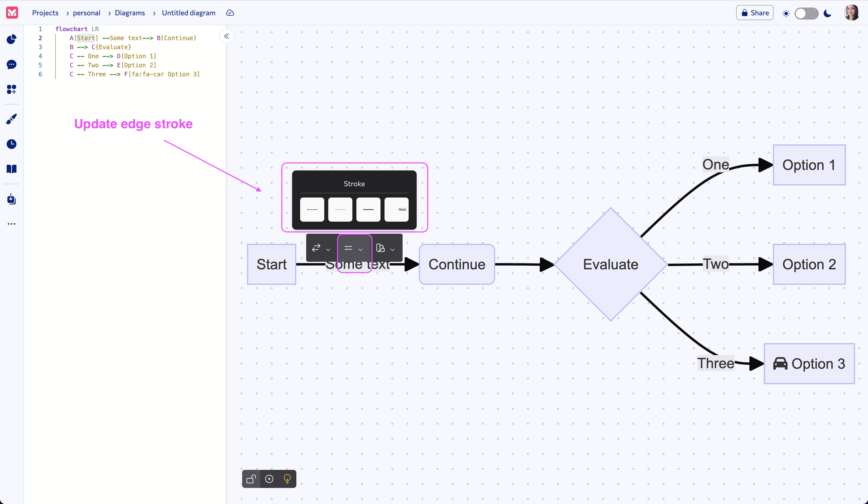Image resolution: width=868 pixels, height=504 pixels.
Task: Toggle the diagram lock at bottom toolbar
Action: click(x=251, y=479)
